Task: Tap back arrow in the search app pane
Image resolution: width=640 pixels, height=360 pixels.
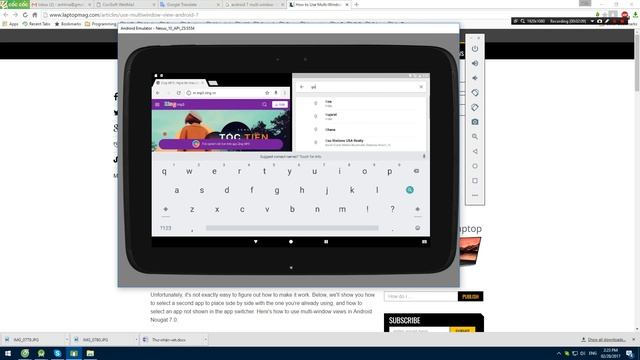Action: [302, 87]
